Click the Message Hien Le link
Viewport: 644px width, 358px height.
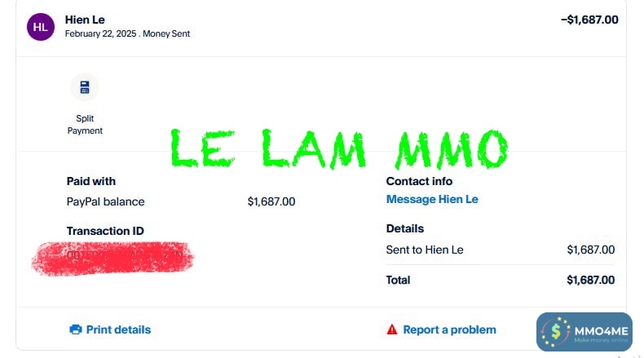click(432, 199)
